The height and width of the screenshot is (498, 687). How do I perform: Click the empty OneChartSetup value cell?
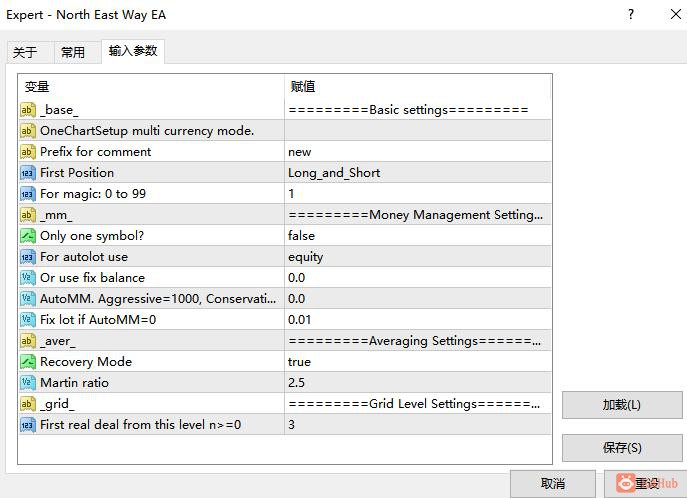(x=418, y=131)
